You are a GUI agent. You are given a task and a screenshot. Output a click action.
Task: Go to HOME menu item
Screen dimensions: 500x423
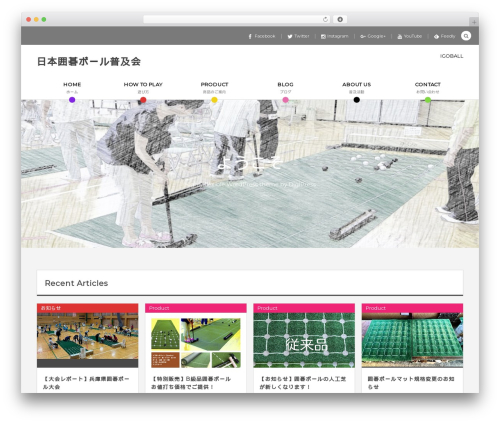[72, 87]
